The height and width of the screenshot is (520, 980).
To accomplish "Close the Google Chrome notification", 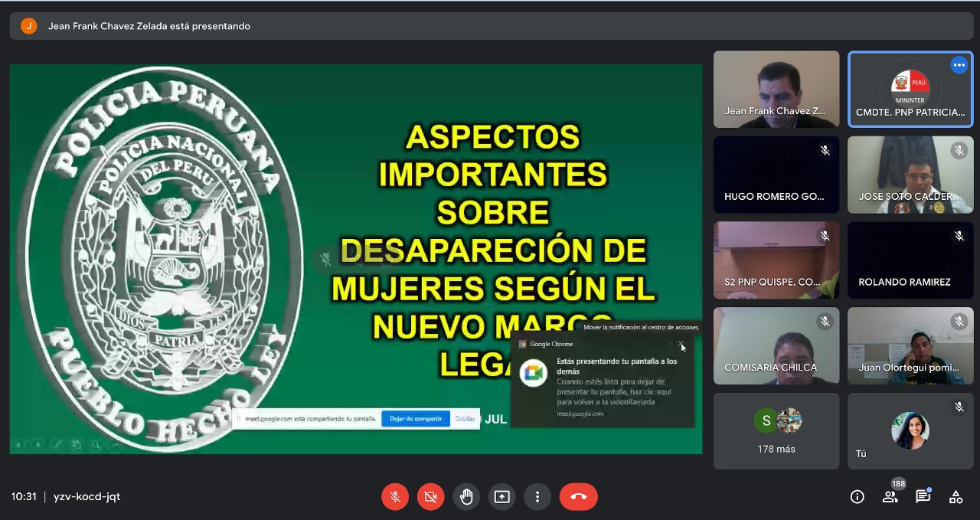I will [682, 345].
